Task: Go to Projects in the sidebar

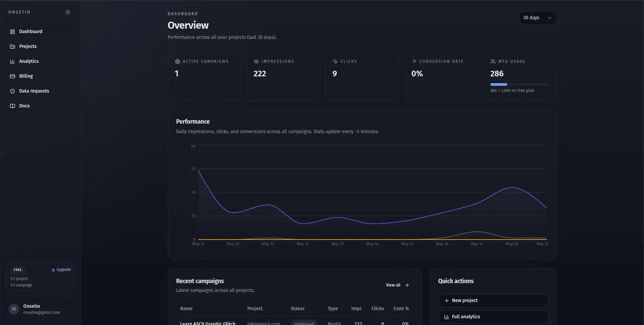Action: coord(41,46)
